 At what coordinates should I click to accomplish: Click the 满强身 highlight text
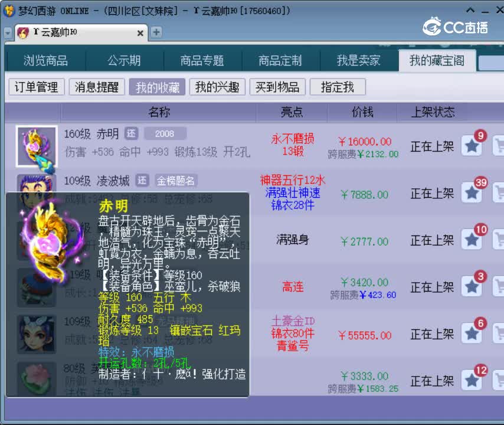click(x=293, y=240)
